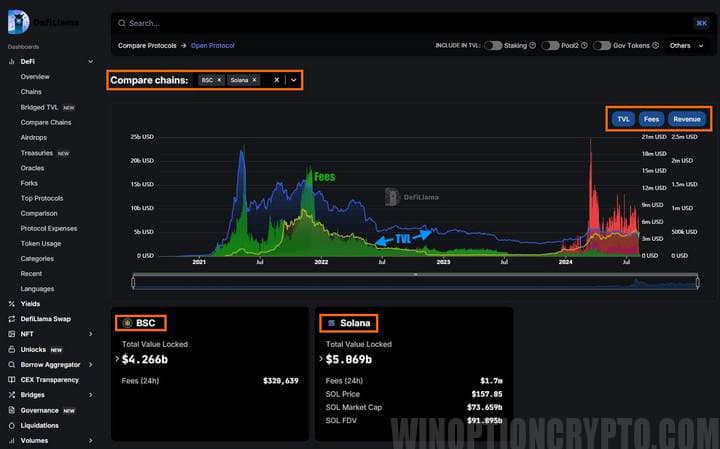Click the search magnifier icon

(120, 23)
